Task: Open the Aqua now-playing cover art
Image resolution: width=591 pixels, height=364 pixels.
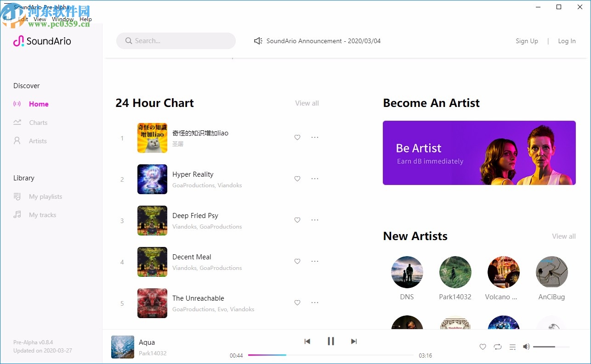Action: click(x=123, y=347)
